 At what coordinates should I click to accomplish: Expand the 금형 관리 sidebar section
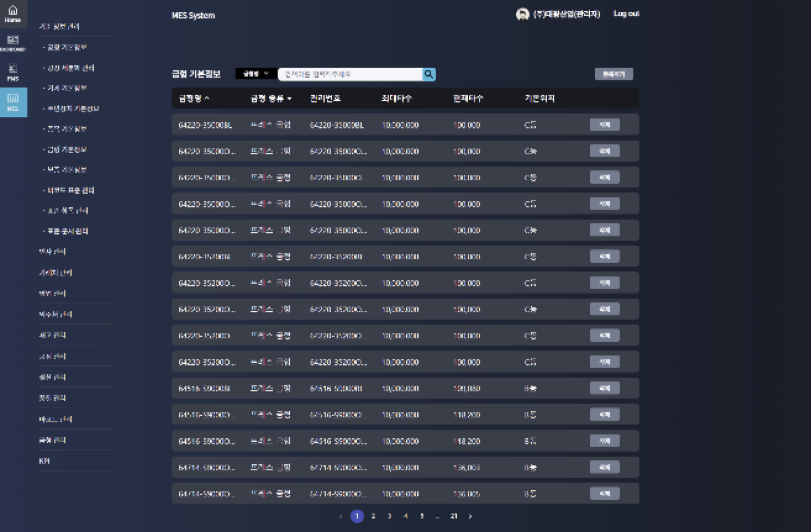click(x=52, y=440)
